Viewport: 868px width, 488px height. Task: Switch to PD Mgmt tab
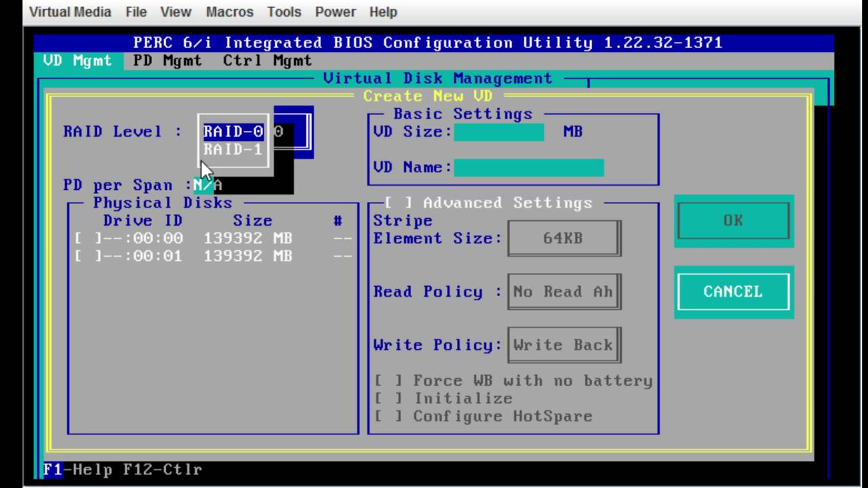[x=167, y=60]
